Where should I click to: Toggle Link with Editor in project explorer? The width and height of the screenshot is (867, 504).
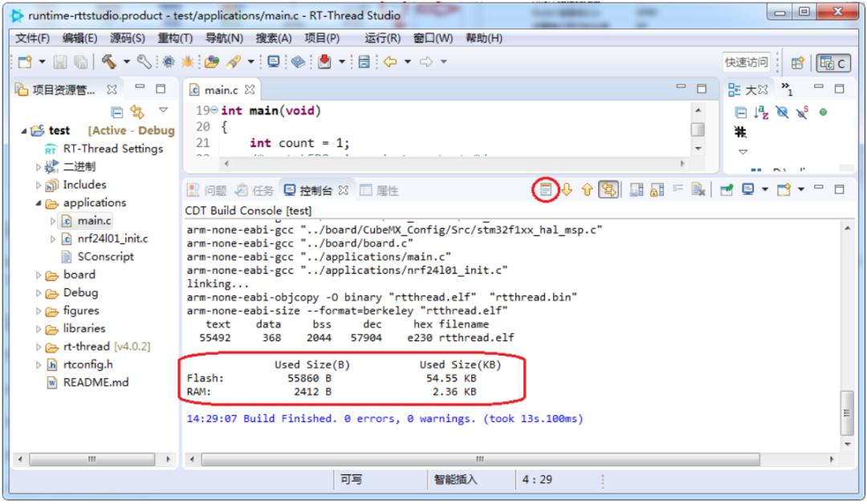tap(137, 112)
